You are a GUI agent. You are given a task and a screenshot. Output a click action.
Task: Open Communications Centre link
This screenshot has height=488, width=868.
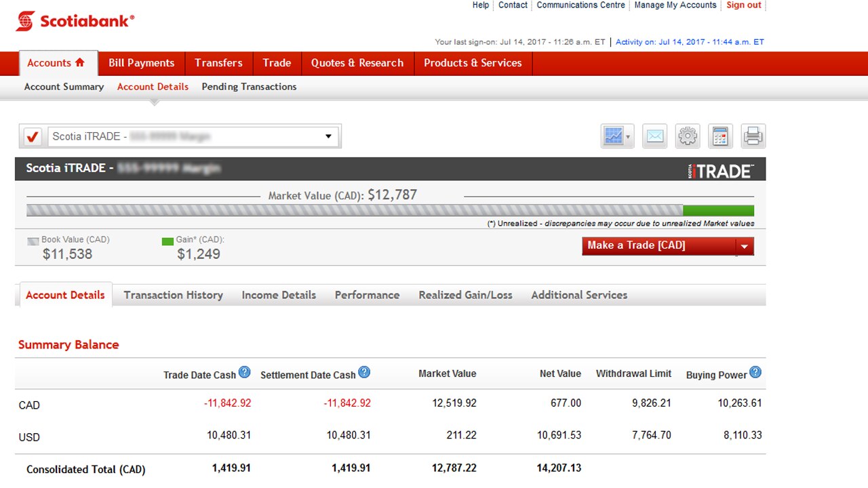580,5
